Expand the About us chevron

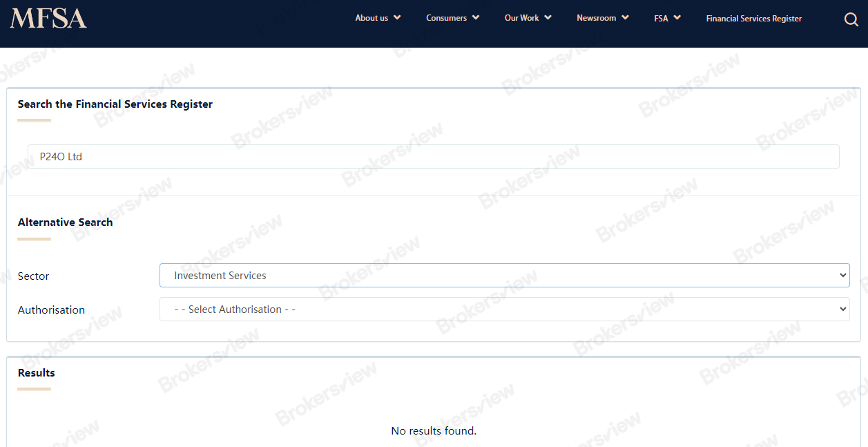click(x=397, y=18)
